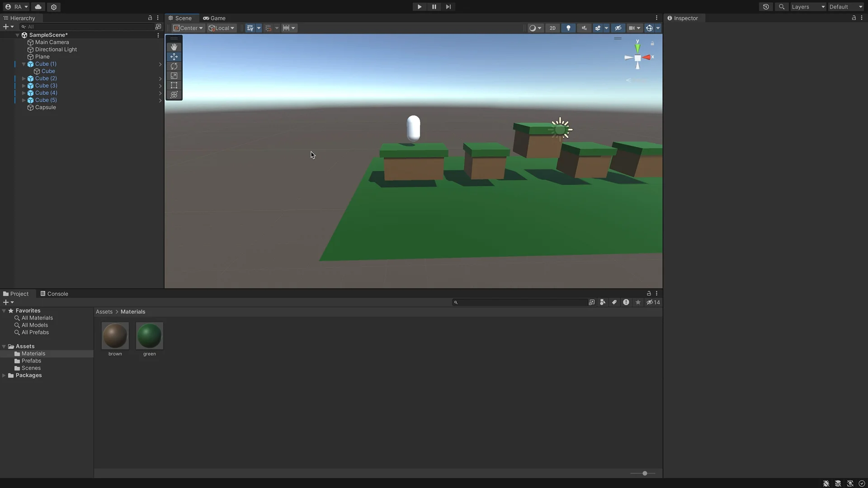Select the Transform tool
868x488 pixels.
pos(174,94)
